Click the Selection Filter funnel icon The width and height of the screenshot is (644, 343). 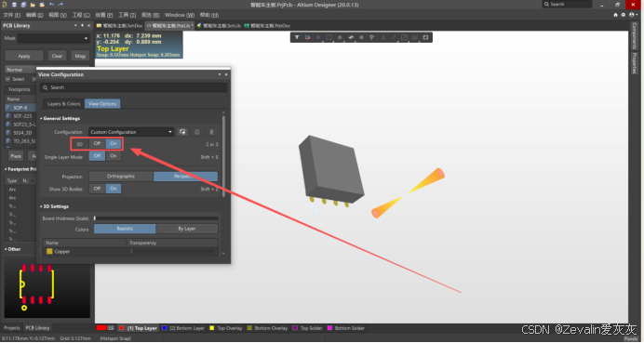(297, 37)
